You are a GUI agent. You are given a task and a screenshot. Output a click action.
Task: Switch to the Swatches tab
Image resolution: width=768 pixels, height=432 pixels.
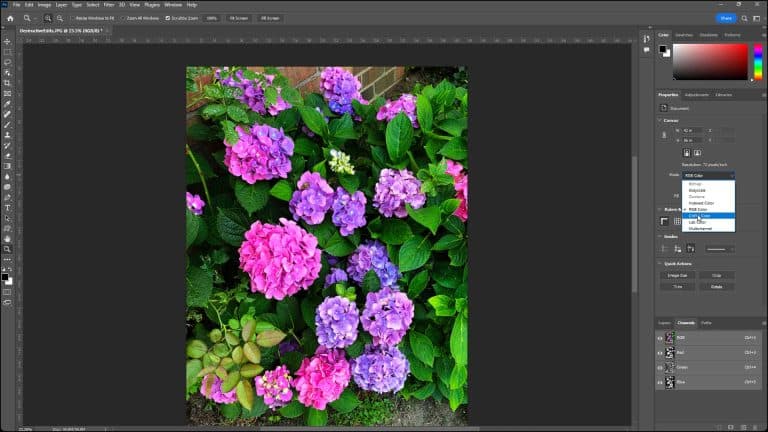point(684,35)
